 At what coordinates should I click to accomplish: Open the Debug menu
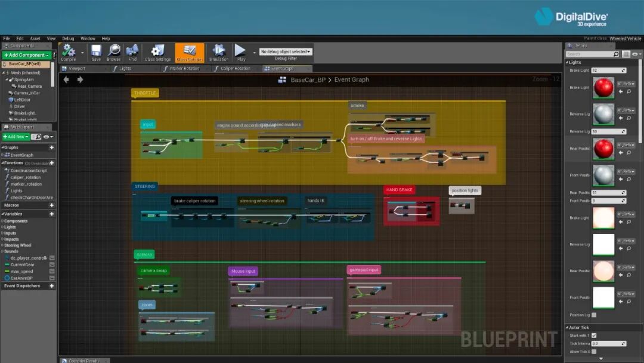pyautogui.click(x=68, y=39)
